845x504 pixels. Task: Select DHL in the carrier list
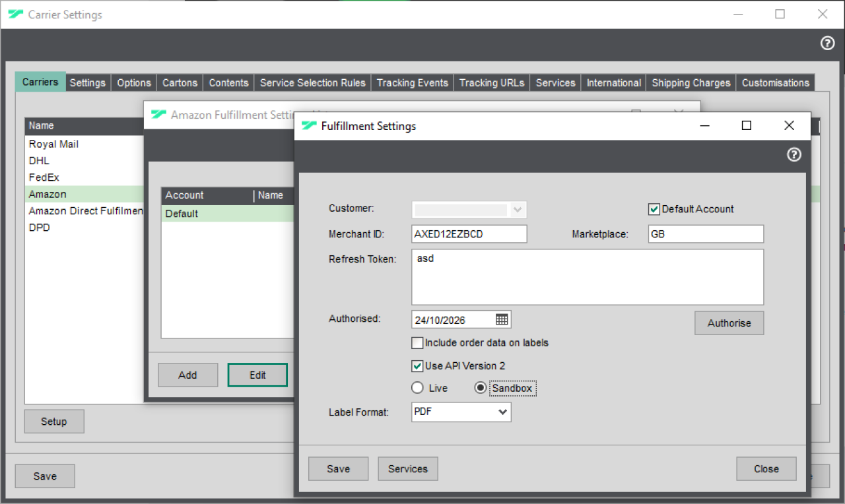[84, 160]
